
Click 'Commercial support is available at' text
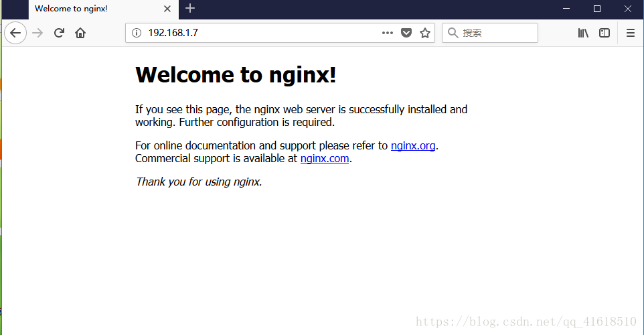click(216, 159)
